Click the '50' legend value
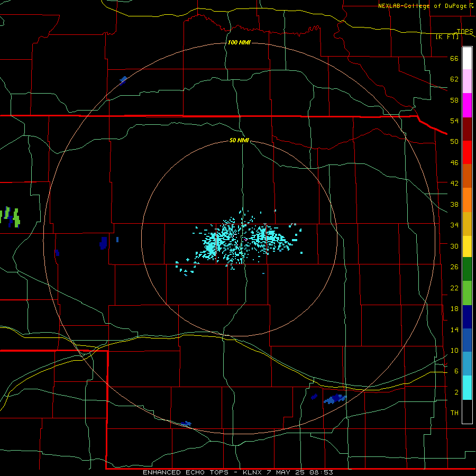The width and height of the screenshot is (476, 476). 454,142
